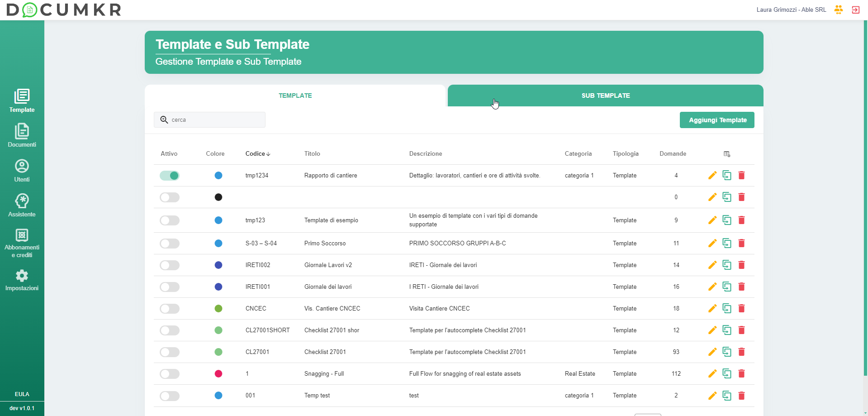The width and height of the screenshot is (868, 416).
Task: Disable the active toggle for tmp1234
Action: pos(170,176)
